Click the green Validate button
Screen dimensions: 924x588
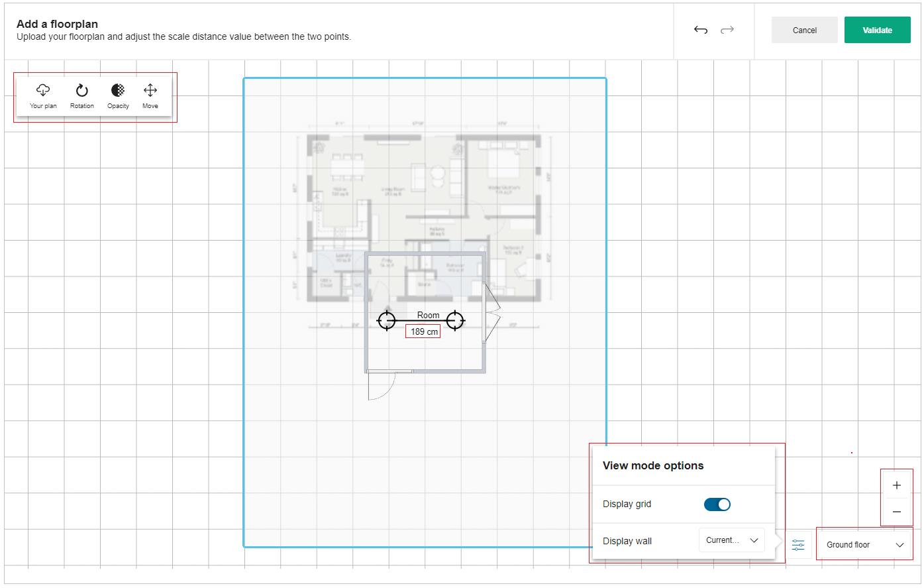[x=877, y=30]
